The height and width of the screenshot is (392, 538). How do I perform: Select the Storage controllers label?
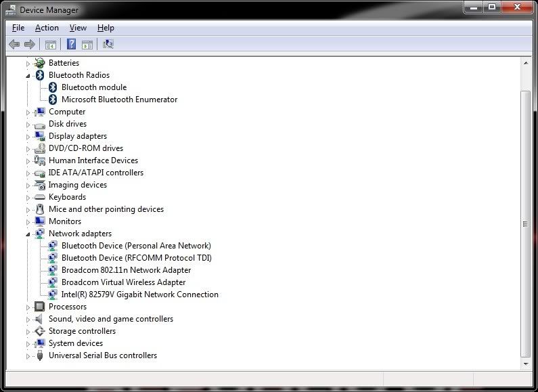point(82,331)
